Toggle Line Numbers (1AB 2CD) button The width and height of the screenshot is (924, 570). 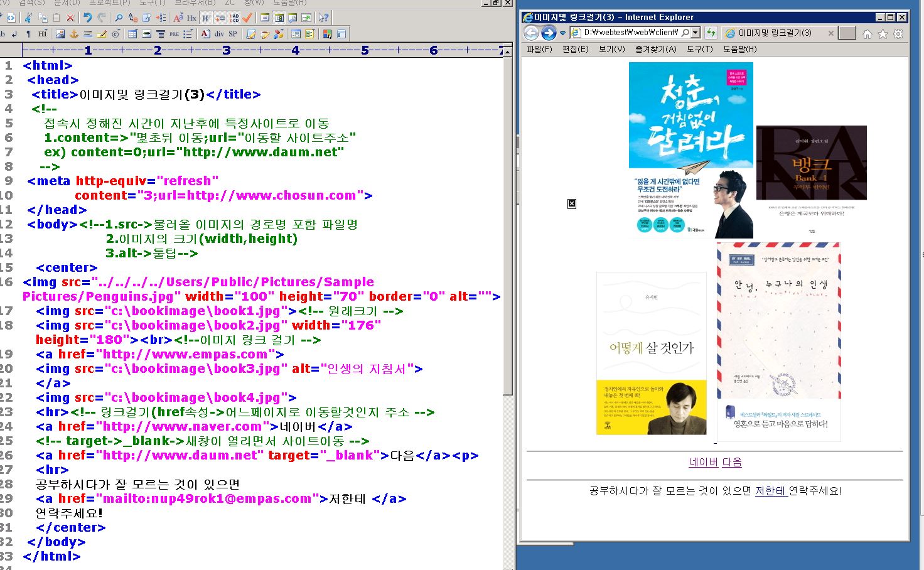pyautogui.click(x=234, y=18)
